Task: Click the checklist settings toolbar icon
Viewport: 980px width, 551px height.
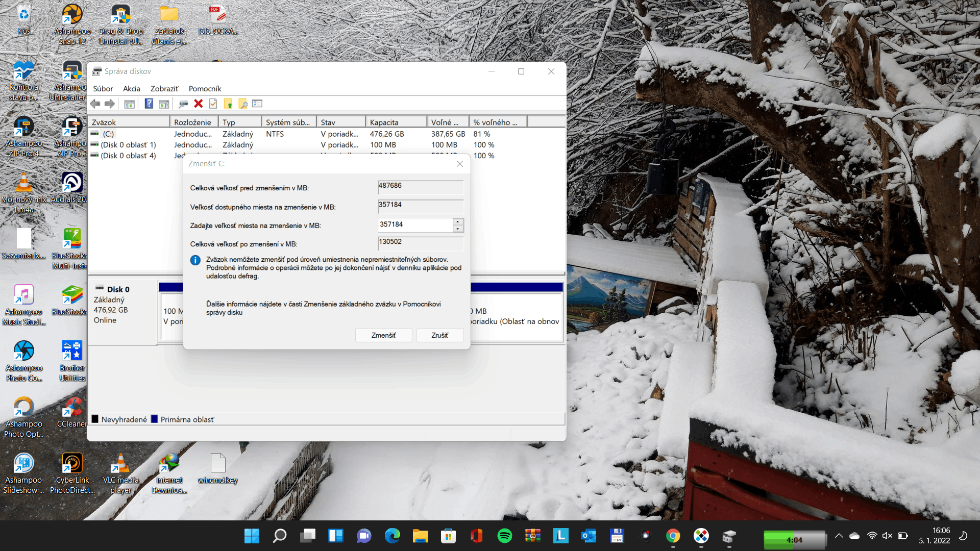Action: click(x=257, y=104)
